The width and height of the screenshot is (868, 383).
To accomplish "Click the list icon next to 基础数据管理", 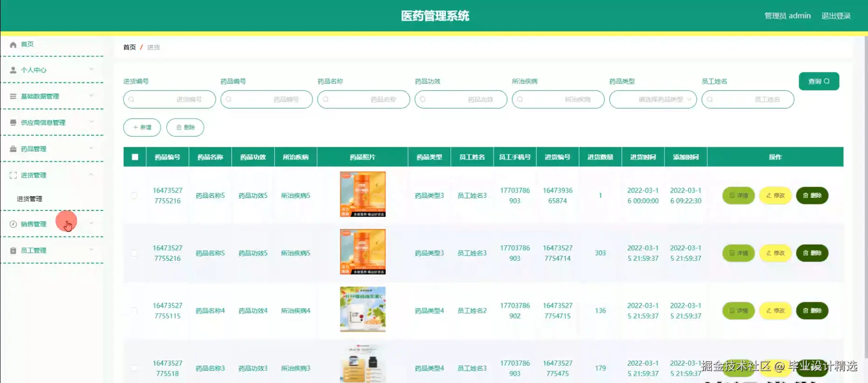I will (x=13, y=96).
